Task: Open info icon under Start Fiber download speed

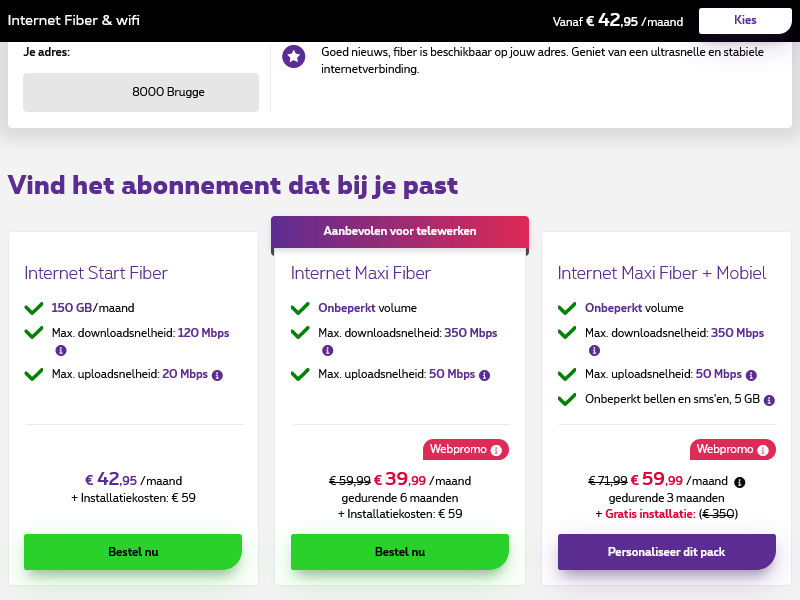Action: coord(60,351)
